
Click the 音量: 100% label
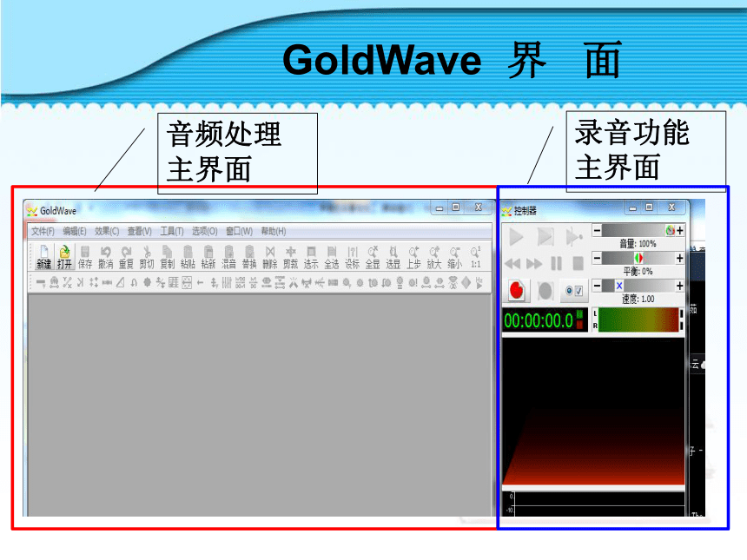pyautogui.click(x=638, y=244)
